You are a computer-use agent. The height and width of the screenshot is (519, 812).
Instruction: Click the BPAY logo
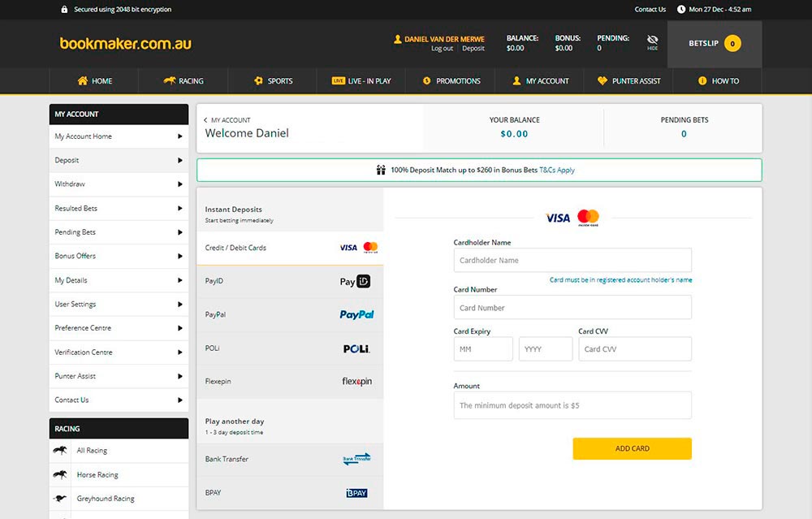coord(356,493)
